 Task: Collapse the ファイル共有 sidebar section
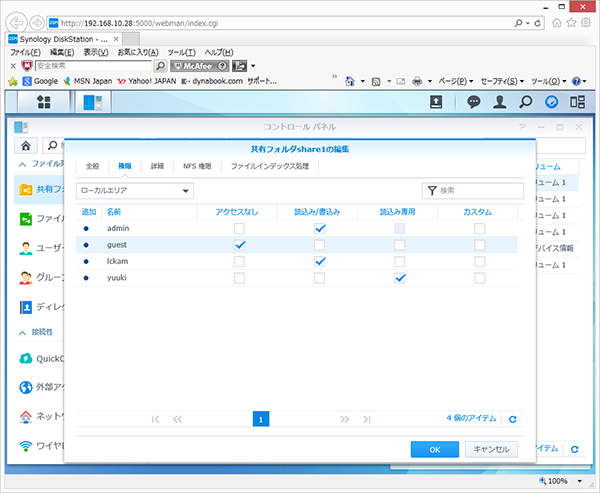[22, 165]
